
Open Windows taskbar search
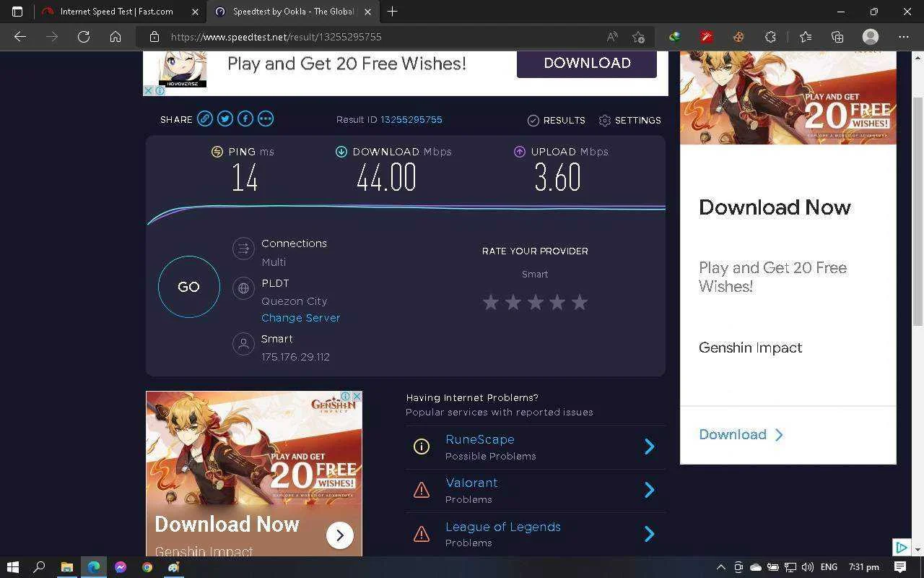[x=40, y=567]
